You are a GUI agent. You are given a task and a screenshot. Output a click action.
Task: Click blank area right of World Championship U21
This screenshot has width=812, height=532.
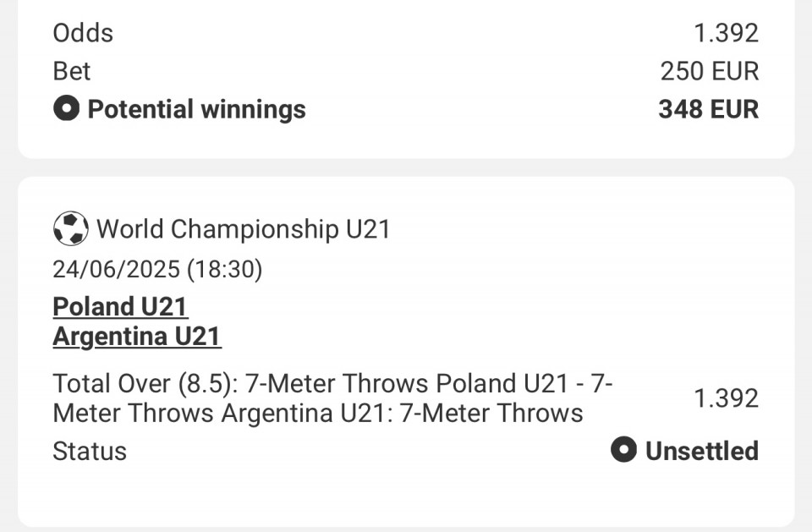[x=590, y=229]
